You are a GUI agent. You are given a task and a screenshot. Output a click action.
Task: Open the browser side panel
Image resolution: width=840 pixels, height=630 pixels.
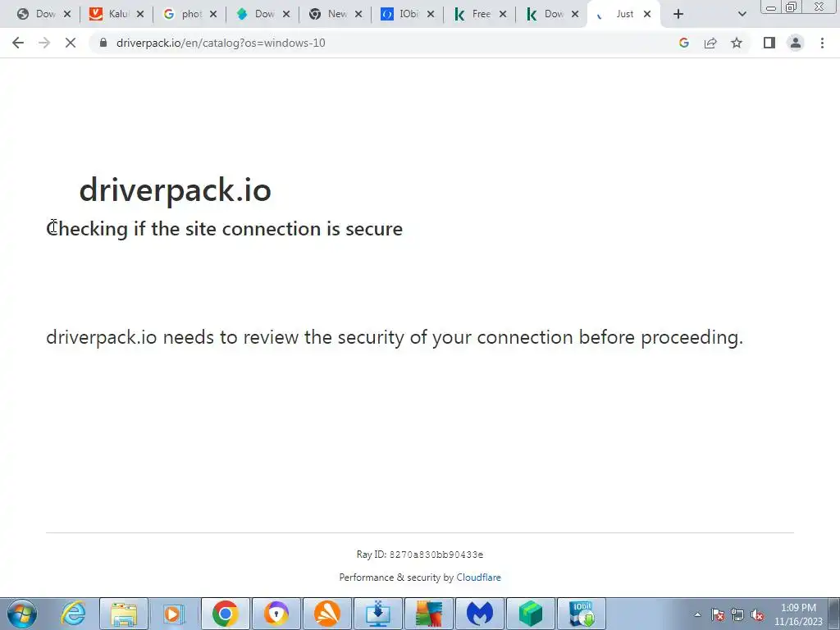coord(769,43)
